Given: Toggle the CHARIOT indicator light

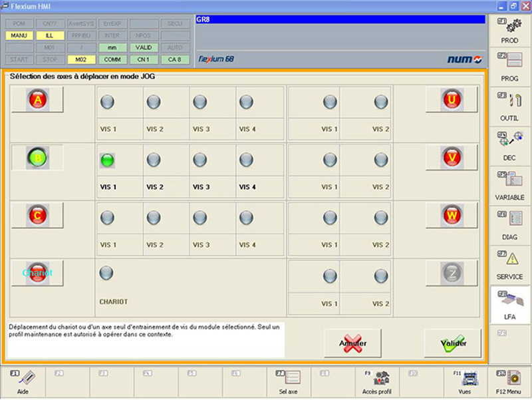Looking at the screenshot, I should 106,273.
